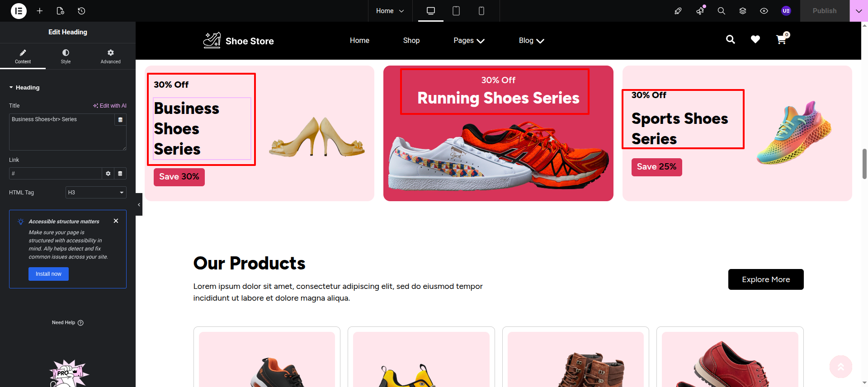Toggle preview changes eye icon
868x387 pixels.
pyautogui.click(x=764, y=11)
